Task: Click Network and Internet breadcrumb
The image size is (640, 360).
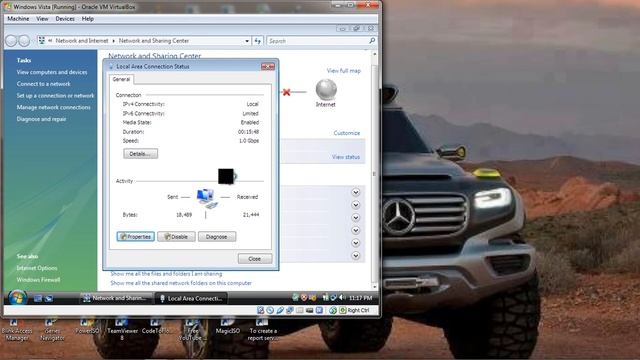Action: click(x=82, y=41)
